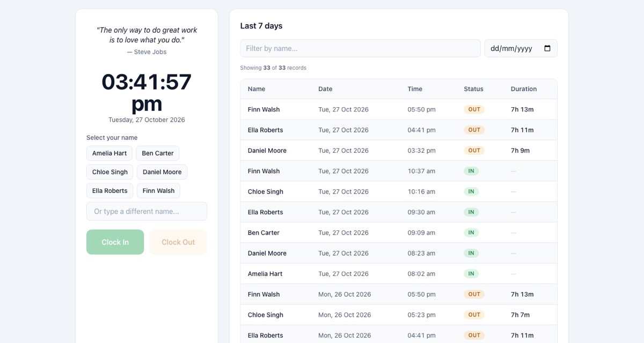
Task: Open the calendar picker icon in the date filter
Action: (x=547, y=48)
